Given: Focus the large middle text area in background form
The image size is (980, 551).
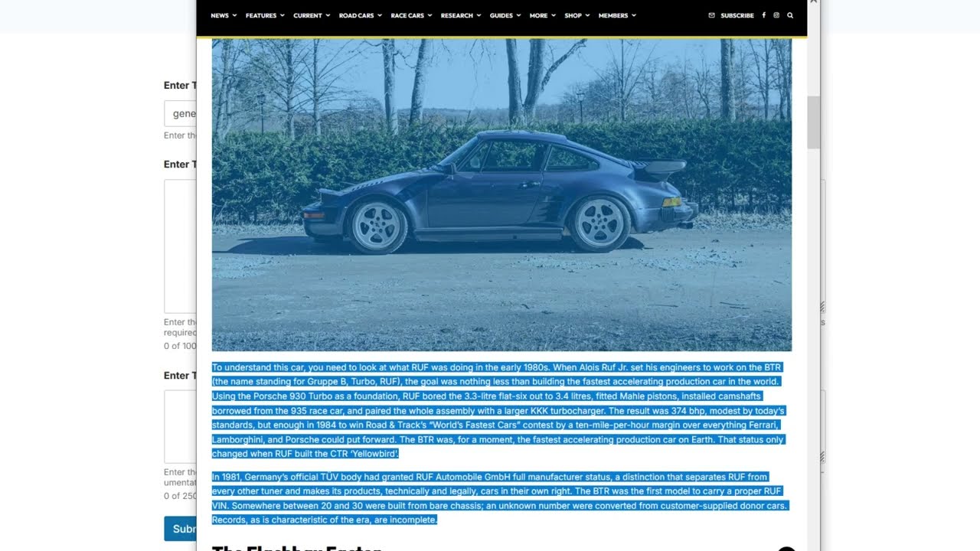Looking at the screenshot, I should (x=180, y=246).
